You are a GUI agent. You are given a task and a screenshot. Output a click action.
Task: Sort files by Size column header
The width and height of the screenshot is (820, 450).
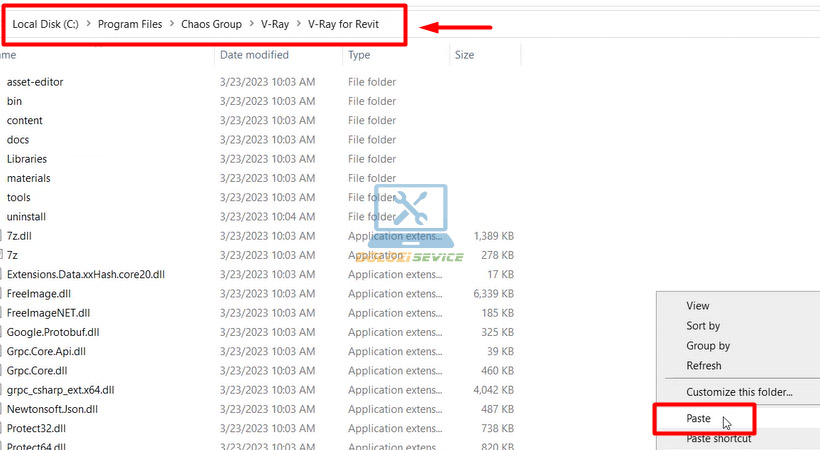tap(465, 55)
